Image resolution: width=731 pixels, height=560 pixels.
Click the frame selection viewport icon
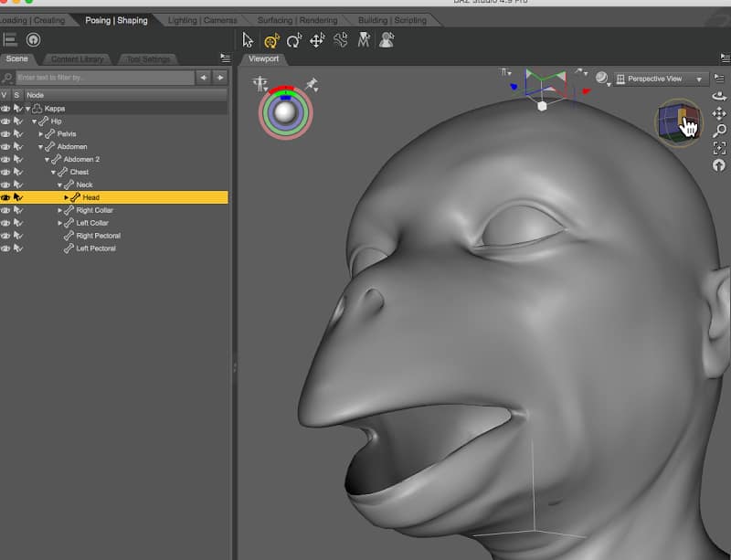tap(719, 148)
